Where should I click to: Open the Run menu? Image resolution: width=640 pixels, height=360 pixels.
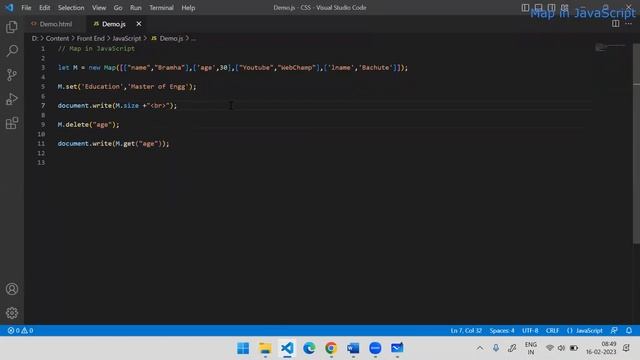[x=136, y=8]
